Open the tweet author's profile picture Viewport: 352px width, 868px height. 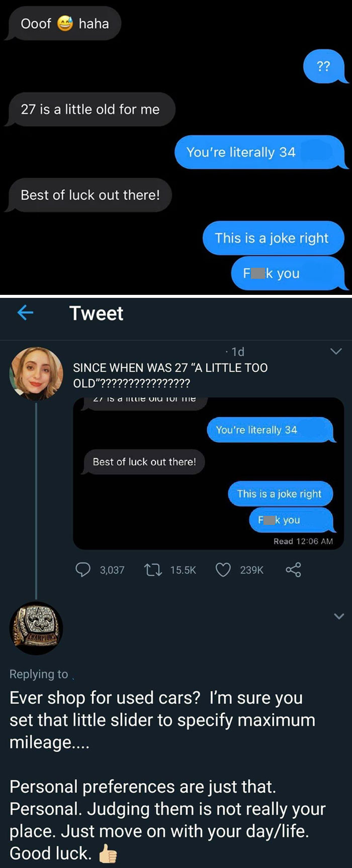[36, 373]
